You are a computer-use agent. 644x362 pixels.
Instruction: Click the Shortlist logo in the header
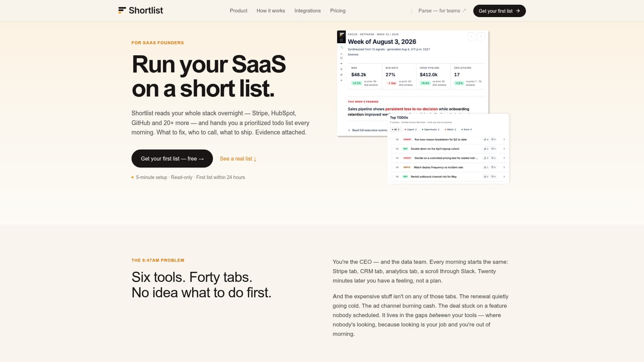[140, 11]
